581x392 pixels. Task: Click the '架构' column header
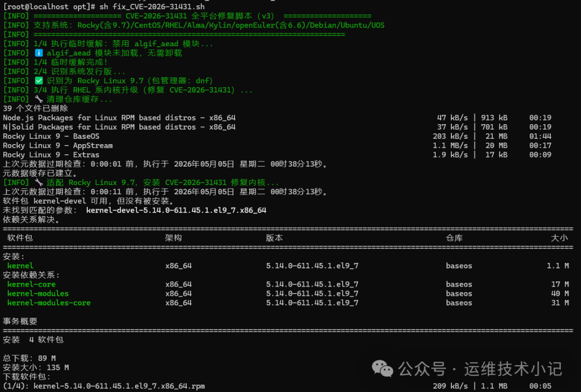(173, 238)
